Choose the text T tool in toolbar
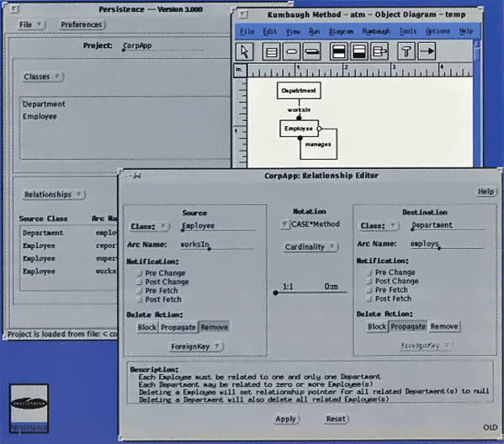The height and width of the screenshot is (444, 504). coord(406,51)
